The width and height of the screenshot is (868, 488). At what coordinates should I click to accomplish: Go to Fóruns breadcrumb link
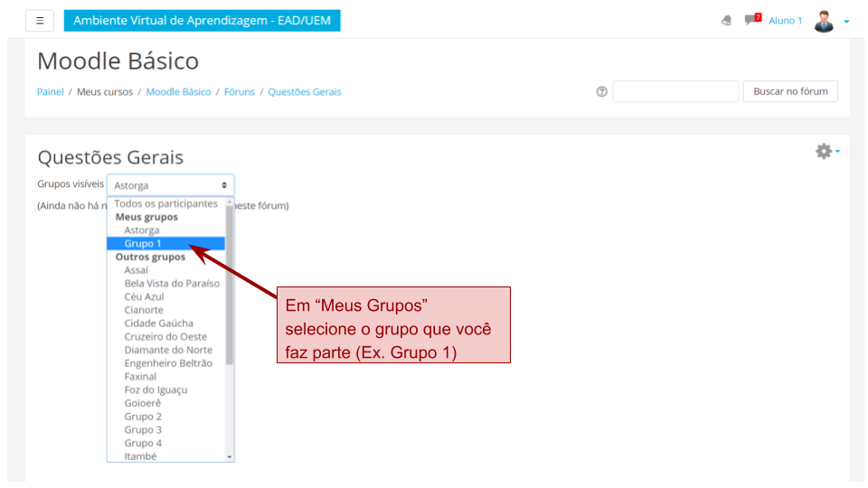pyautogui.click(x=240, y=92)
